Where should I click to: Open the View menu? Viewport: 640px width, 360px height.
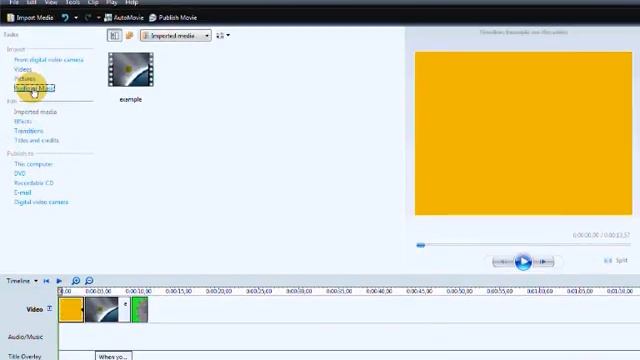pyautogui.click(x=51, y=2)
